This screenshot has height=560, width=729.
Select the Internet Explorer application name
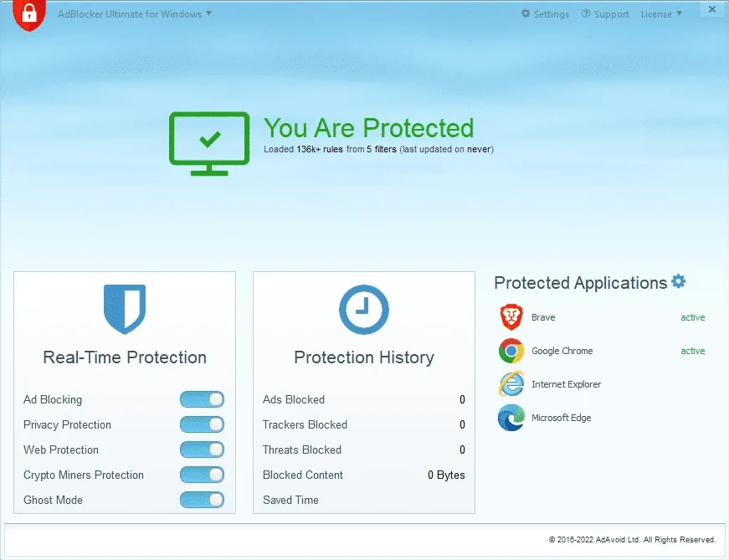point(567,384)
